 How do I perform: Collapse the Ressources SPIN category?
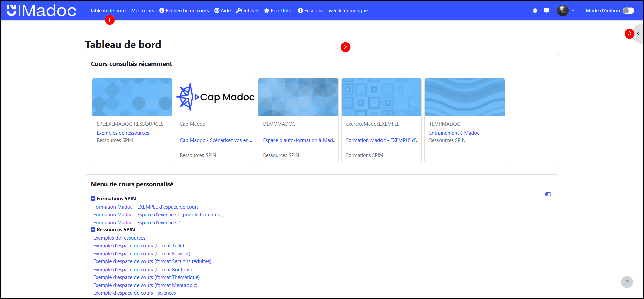(93, 230)
